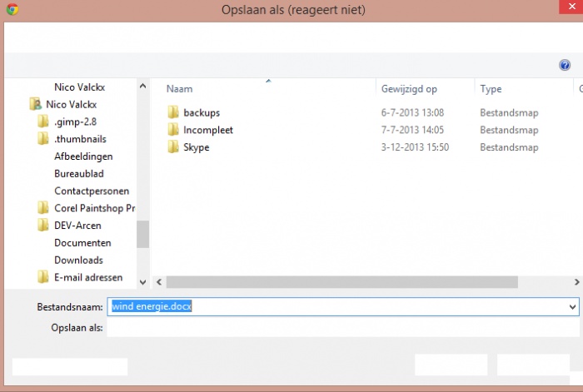Click the date 6-7-2013 13:08

point(412,112)
